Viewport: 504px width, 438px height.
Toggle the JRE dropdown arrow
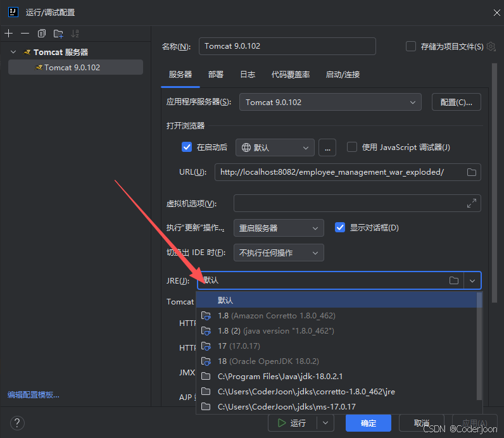(472, 280)
